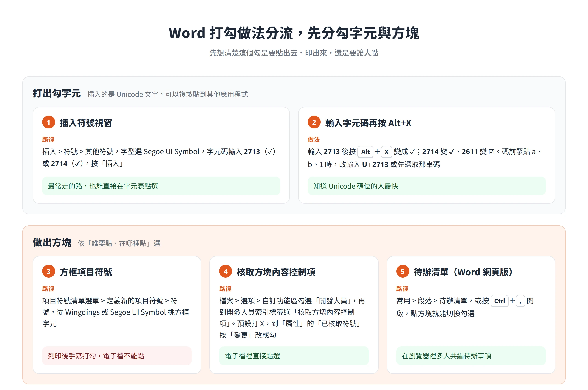This screenshot has height=390, width=588.
Task: Click the card title '核取方塊內容控制項'
Action: [x=276, y=272]
